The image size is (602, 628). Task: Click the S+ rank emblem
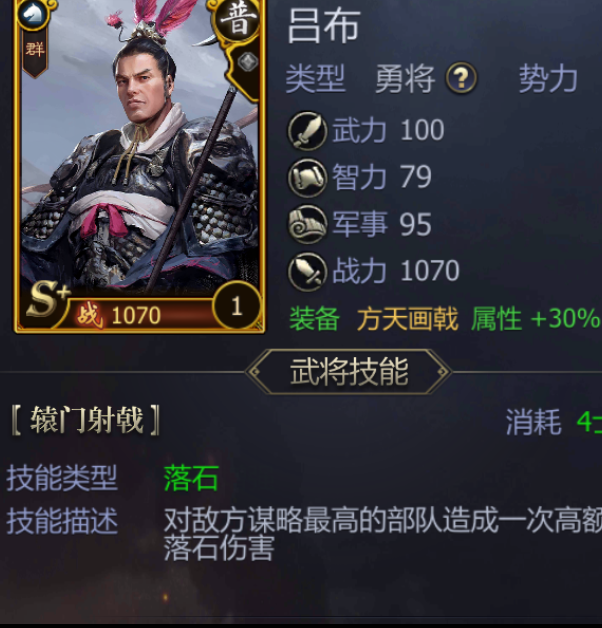(47, 298)
